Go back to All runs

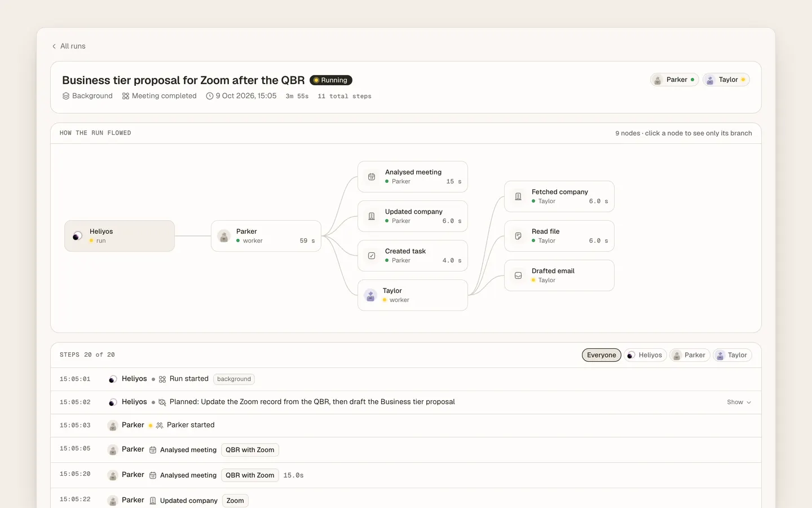[x=68, y=46]
